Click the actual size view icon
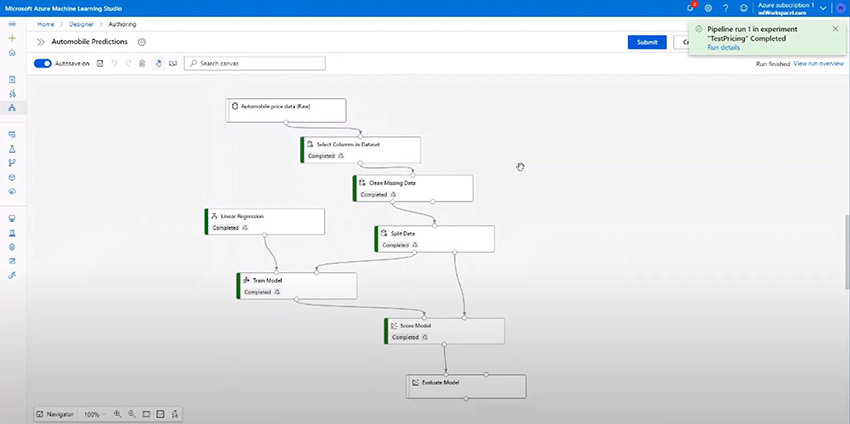 coord(160,414)
